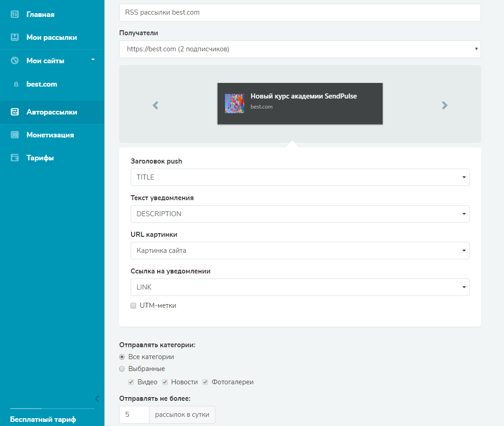Click the daily mailing limit number field

coord(134,415)
